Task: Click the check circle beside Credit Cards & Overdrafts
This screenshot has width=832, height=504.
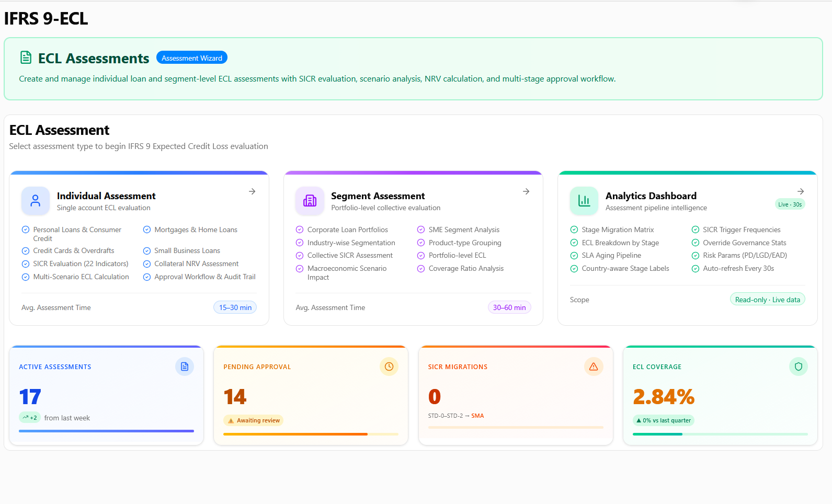Action: pyautogui.click(x=26, y=251)
